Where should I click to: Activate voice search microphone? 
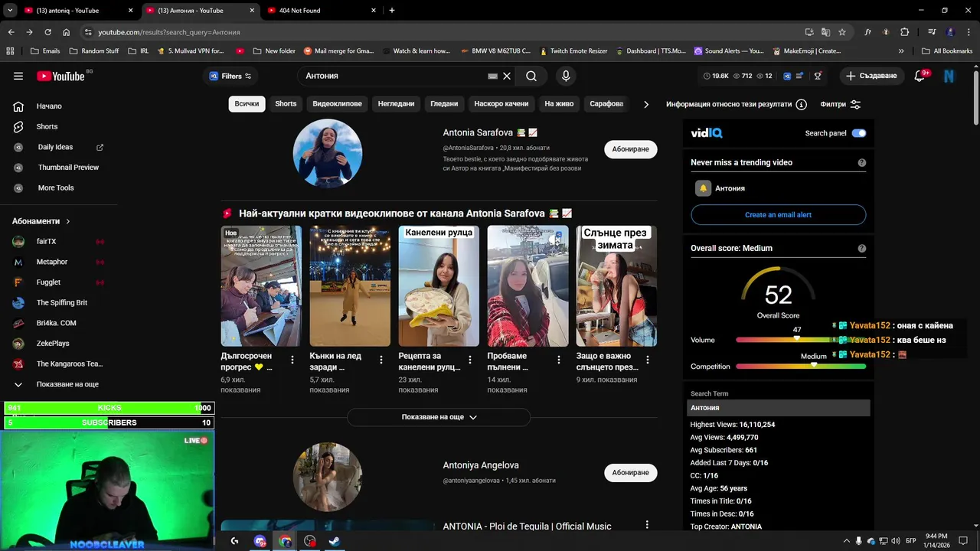coord(566,76)
